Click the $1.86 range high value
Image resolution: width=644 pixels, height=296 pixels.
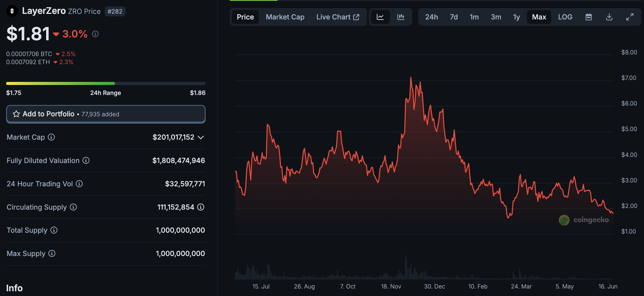pyautogui.click(x=198, y=93)
